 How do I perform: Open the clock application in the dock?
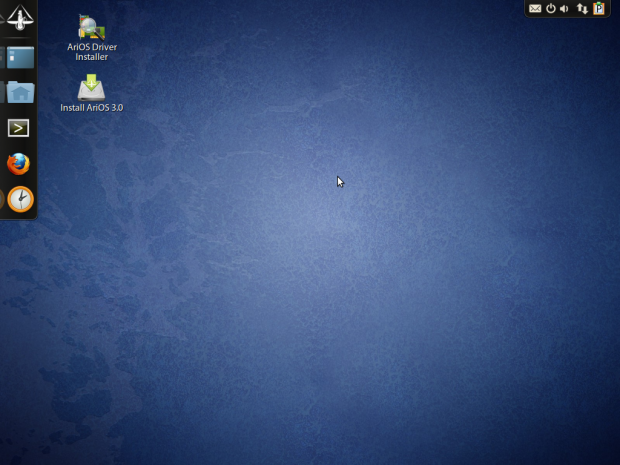pos(20,199)
